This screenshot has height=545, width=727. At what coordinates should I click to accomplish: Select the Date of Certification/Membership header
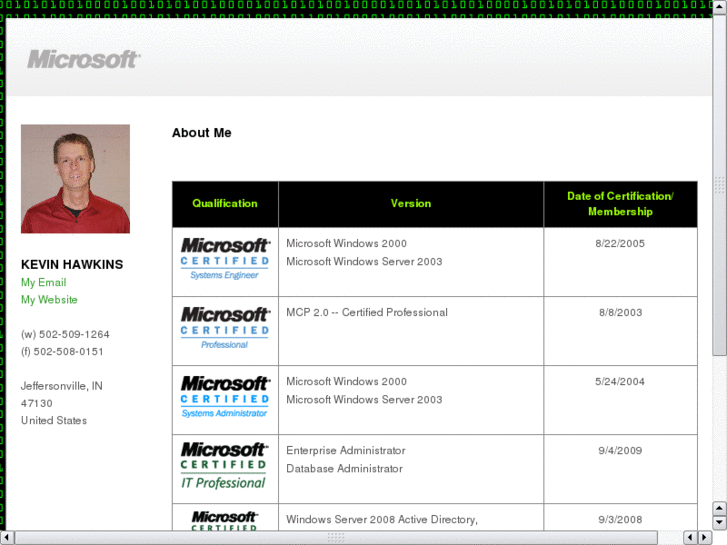[x=620, y=204]
